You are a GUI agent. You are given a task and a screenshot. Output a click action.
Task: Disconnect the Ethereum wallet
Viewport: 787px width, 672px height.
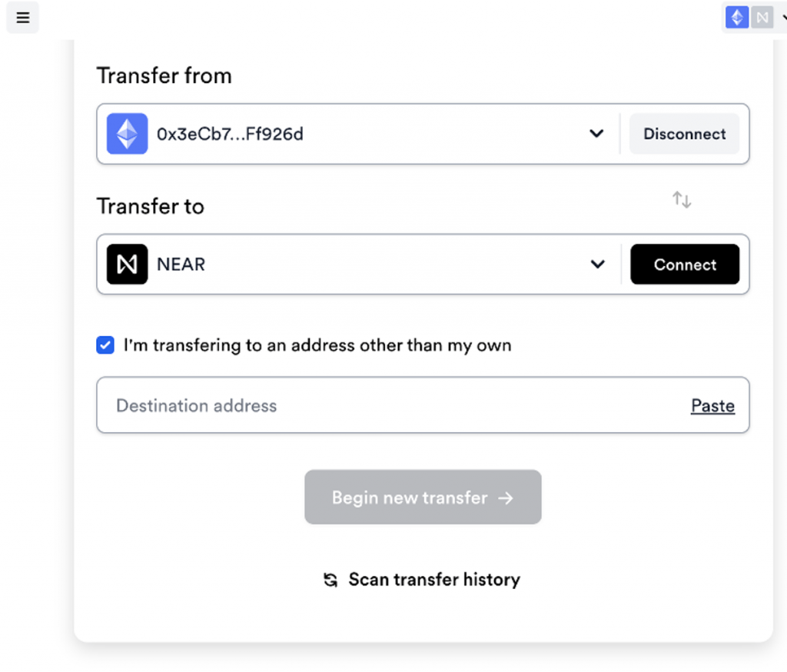[x=684, y=134]
